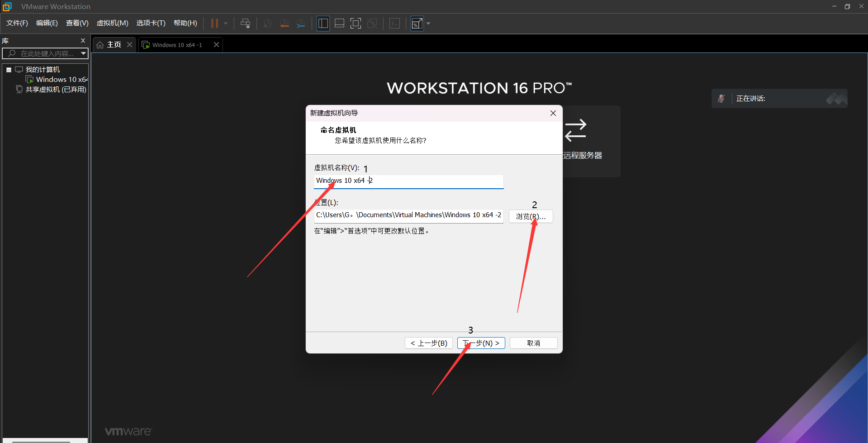Click the 取消 cancel button
The height and width of the screenshot is (443, 868).
click(534, 343)
